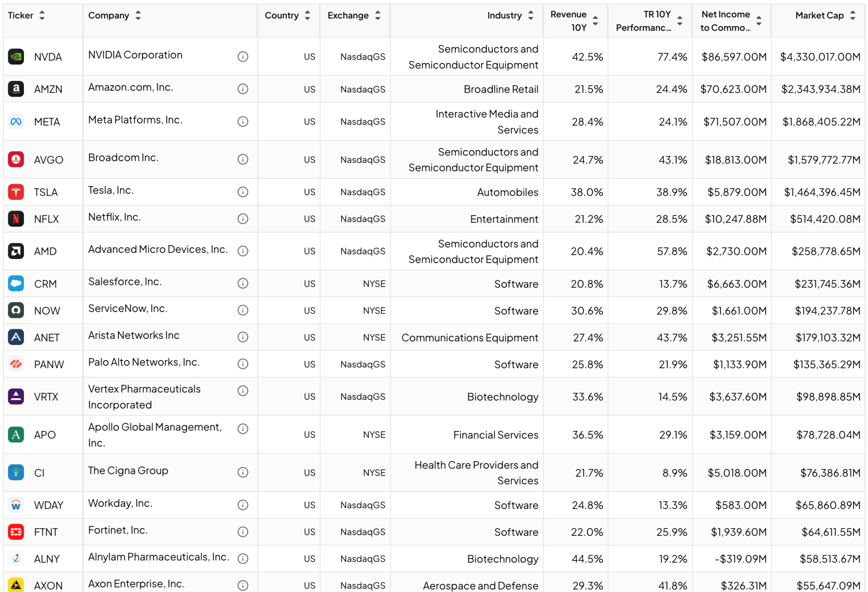Viewport: 868px width, 592px height.
Task: Open Palo Alto Networks, Inc. company link
Action: point(144,362)
